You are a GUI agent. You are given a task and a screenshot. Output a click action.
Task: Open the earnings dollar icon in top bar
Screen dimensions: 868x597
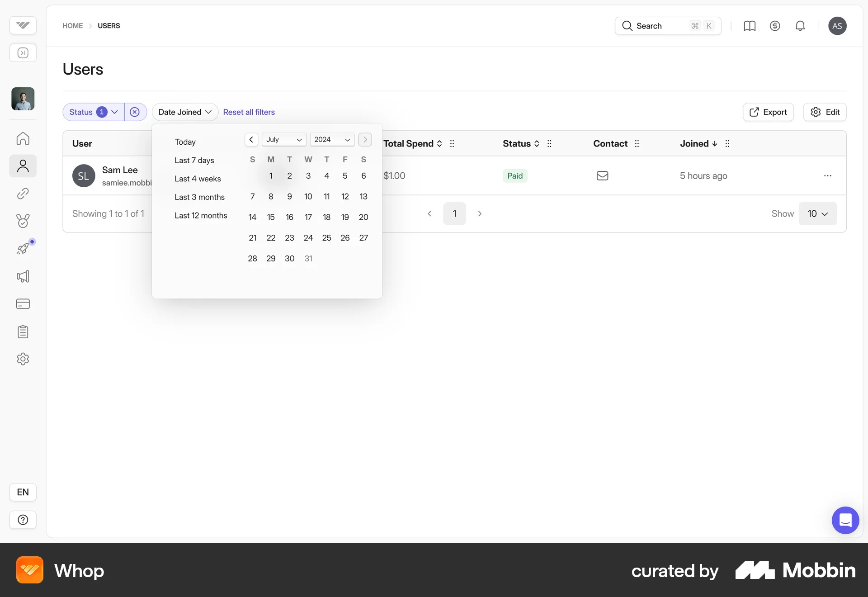pyautogui.click(x=775, y=26)
